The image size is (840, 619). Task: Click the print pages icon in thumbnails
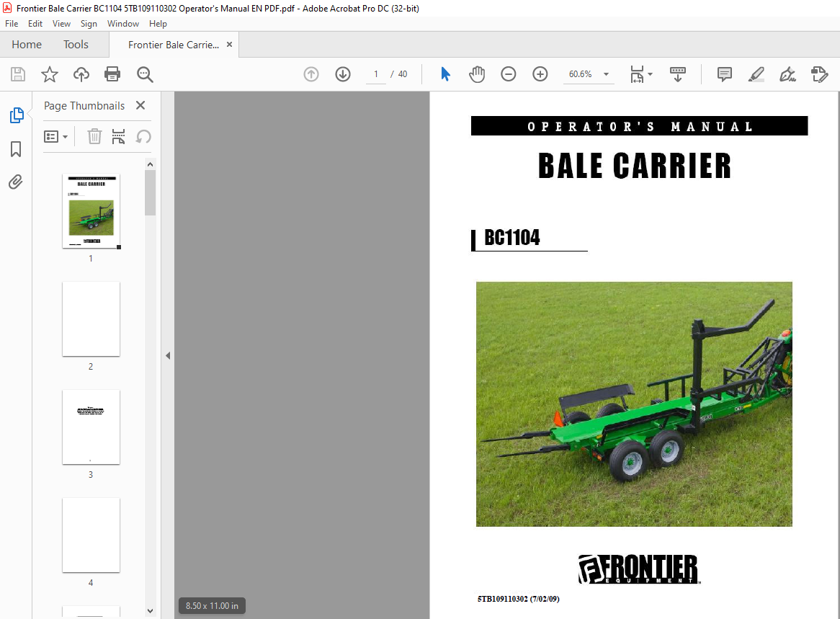118,137
